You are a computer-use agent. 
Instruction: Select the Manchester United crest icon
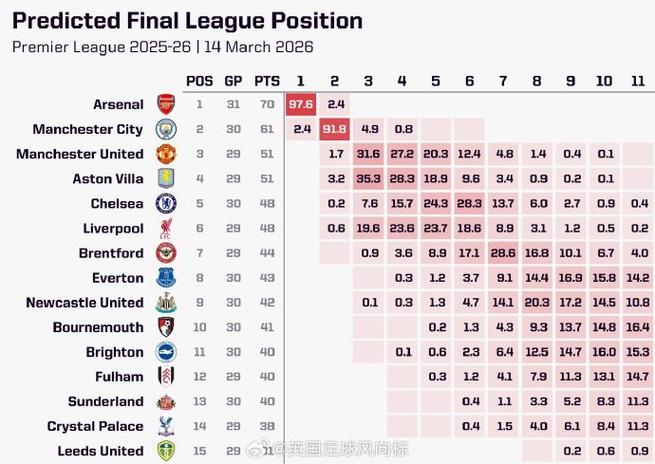coord(166,154)
